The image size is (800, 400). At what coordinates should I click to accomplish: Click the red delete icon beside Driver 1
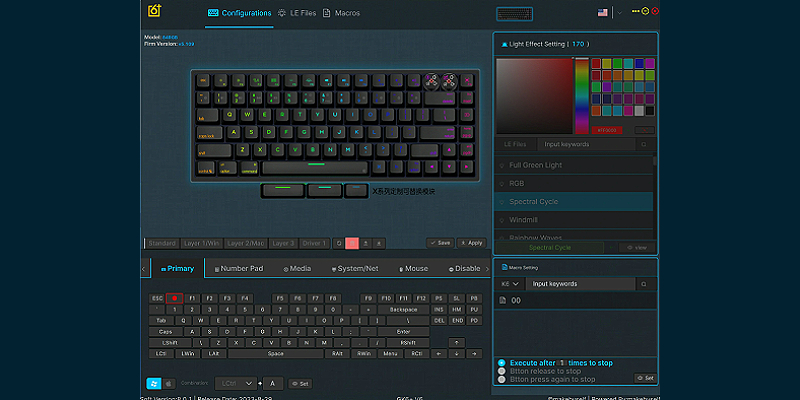tap(351, 243)
